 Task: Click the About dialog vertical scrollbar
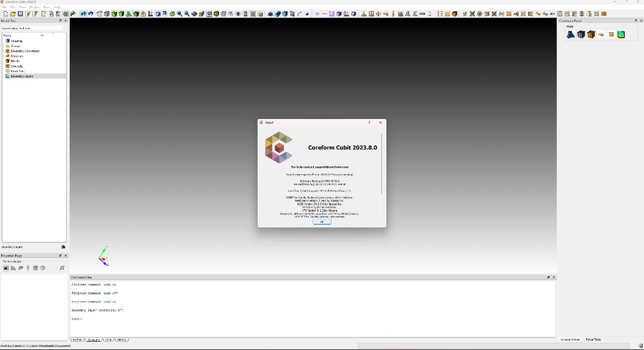click(382, 164)
